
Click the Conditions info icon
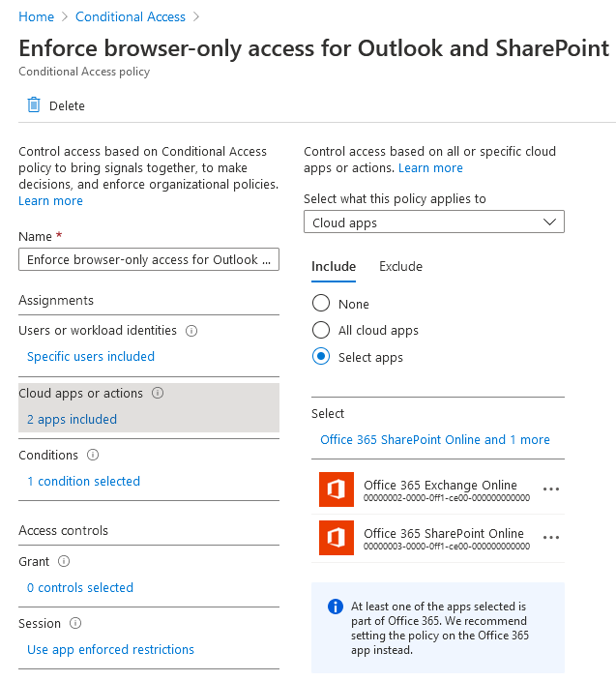click(x=93, y=455)
